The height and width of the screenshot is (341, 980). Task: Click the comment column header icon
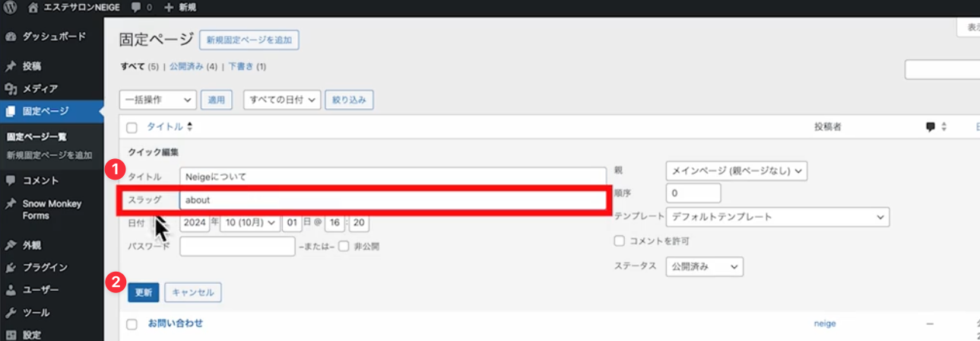[930, 127]
